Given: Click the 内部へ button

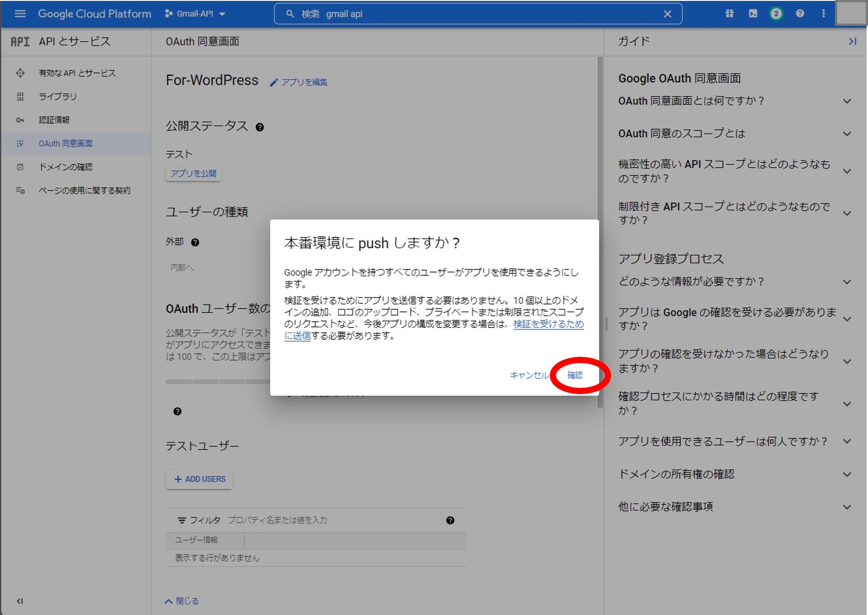Looking at the screenshot, I should coord(182,267).
